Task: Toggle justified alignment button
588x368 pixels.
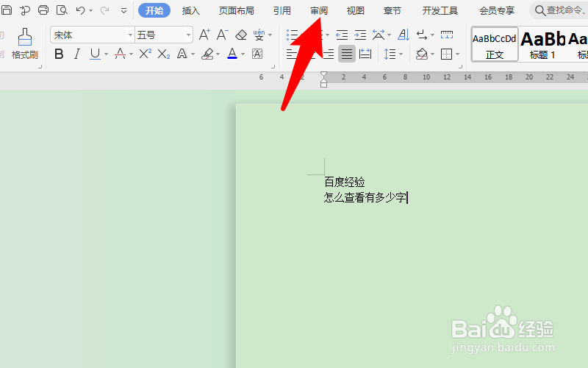Action: [x=346, y=54]
